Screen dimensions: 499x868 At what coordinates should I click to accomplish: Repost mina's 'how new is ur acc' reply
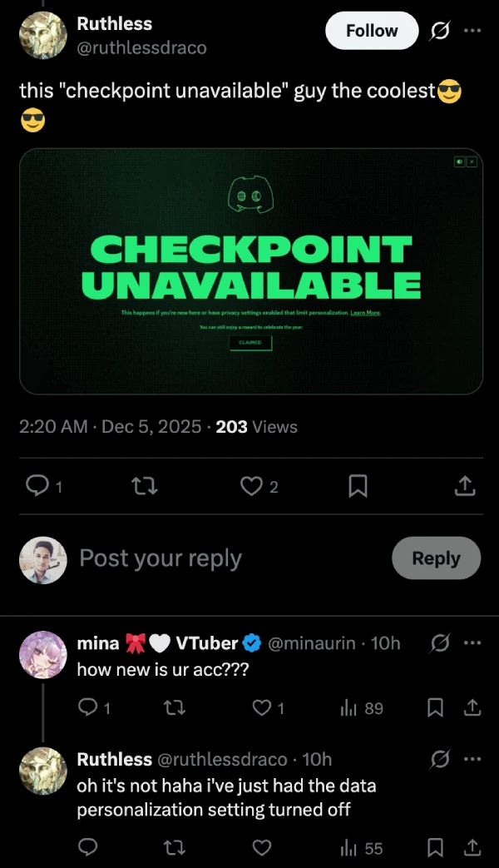pos(175,707)
